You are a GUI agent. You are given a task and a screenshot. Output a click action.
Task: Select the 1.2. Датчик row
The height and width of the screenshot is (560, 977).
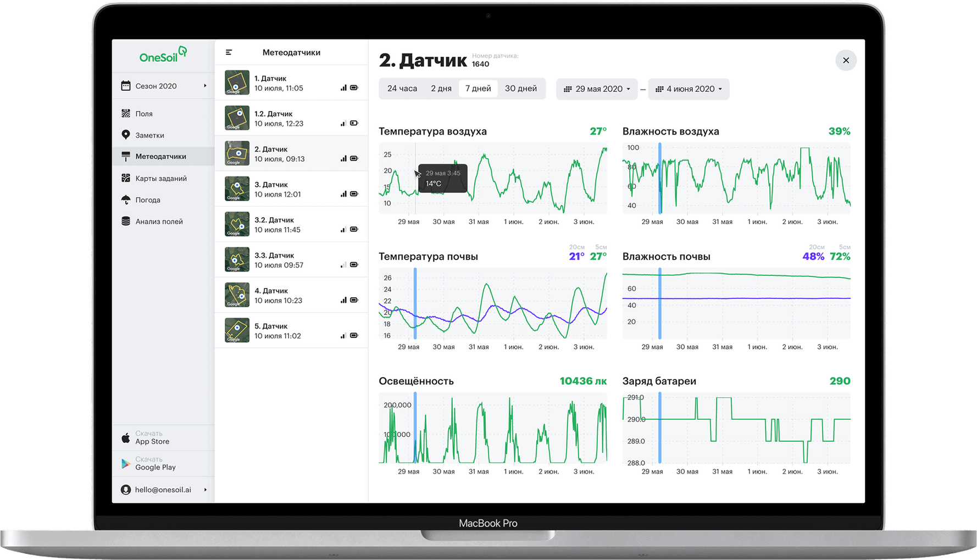pos(291,118)
